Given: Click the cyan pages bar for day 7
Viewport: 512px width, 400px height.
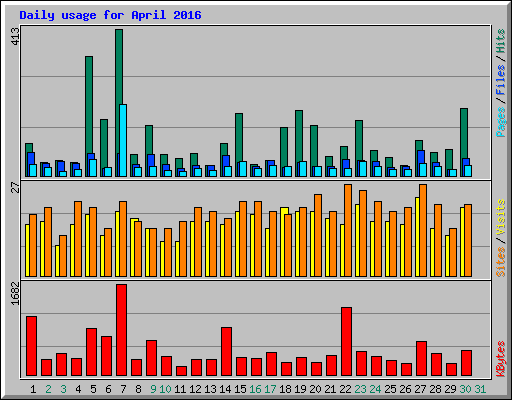Looking at the screenshot, I should coord(123,140).
